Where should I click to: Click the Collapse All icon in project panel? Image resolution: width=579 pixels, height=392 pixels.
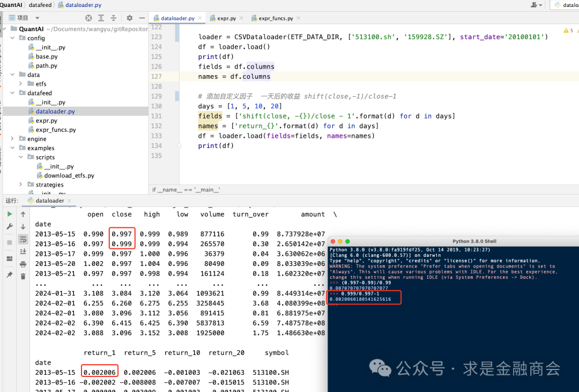[113, 18]
